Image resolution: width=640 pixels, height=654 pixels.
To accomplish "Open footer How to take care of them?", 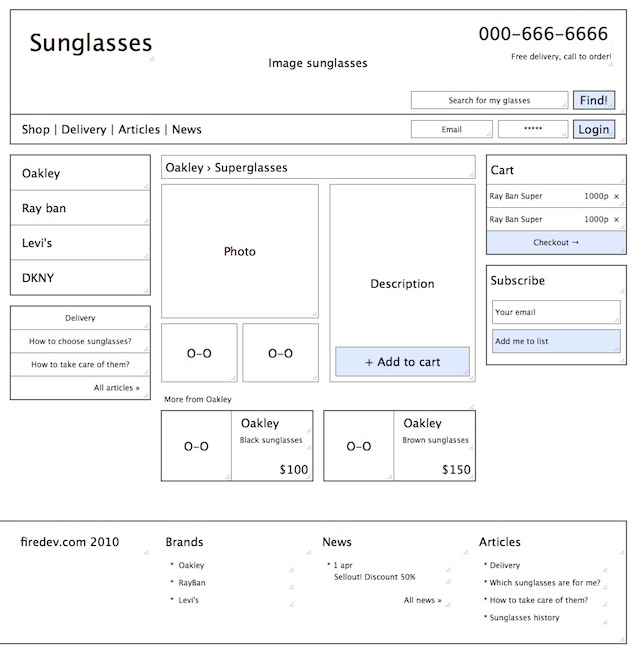I will [x=539, y=600].
